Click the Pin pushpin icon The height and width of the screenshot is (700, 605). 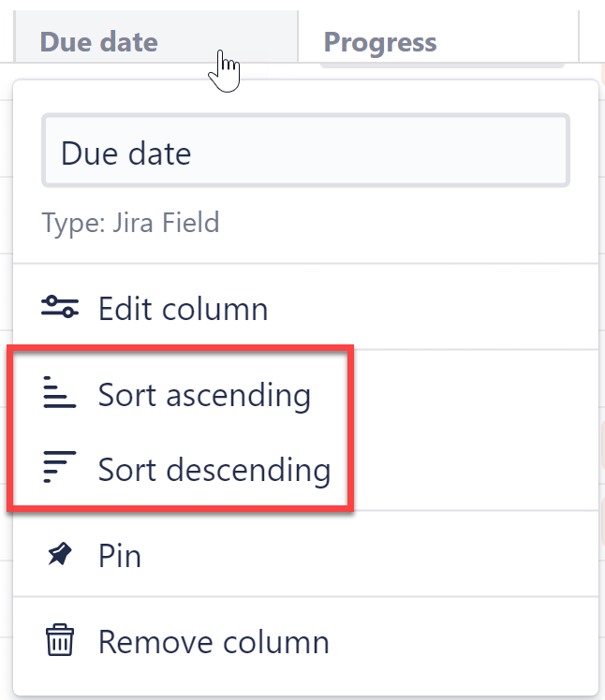click(x=60, y=555)
